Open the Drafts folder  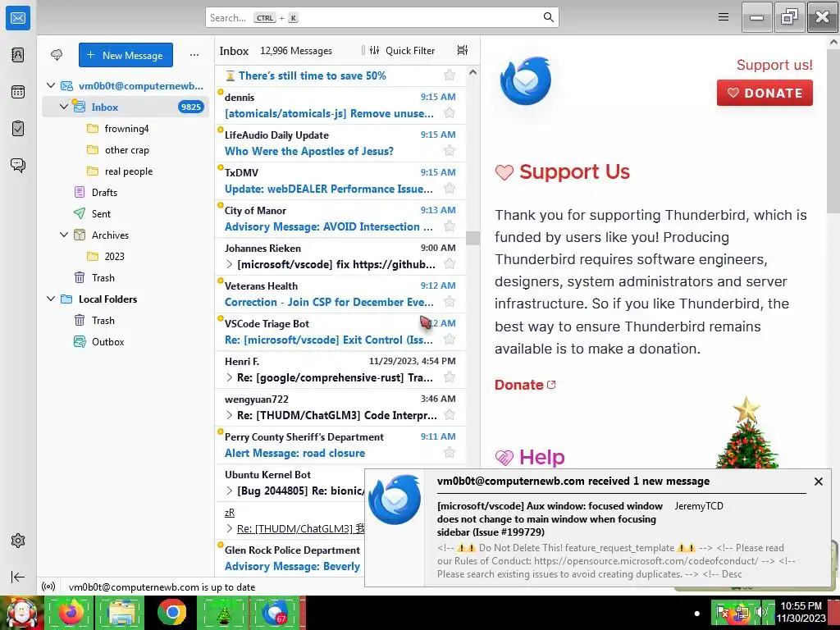[126, 192]
